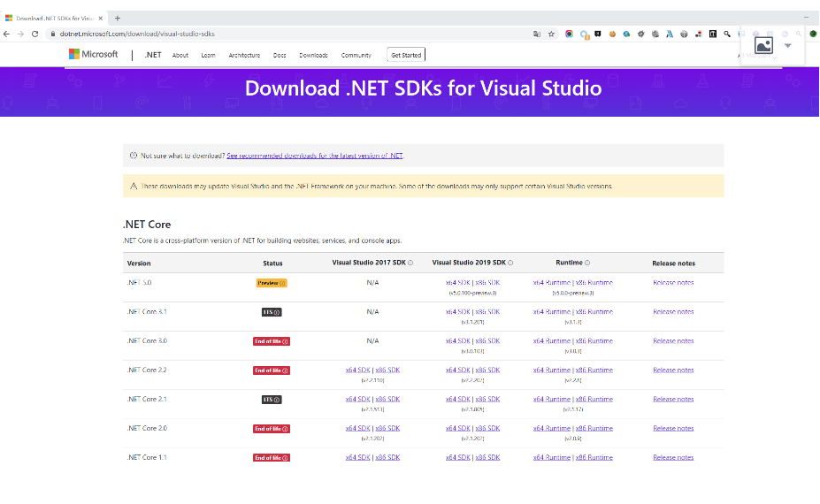This screenshot has width=820, height=504.
Task: Click the image thumbnail icon in popup
Action: (763, 46)
